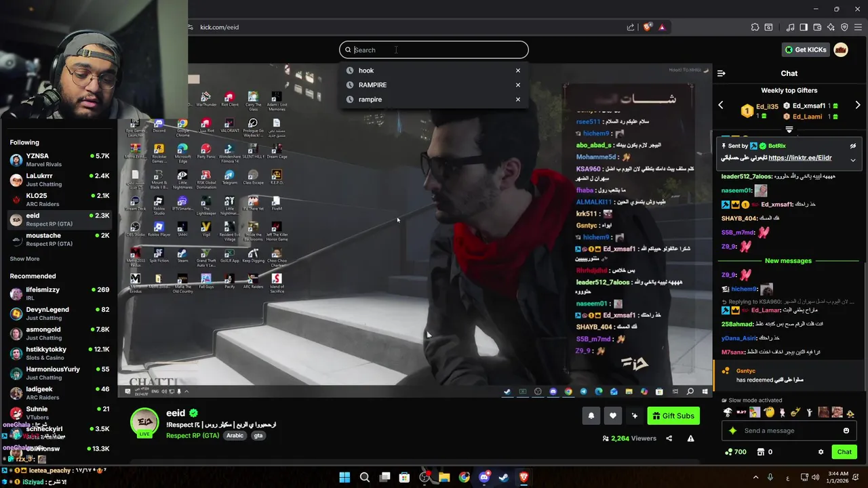Open the linktr.ee/Eiidr link

(x=800, y=158)
